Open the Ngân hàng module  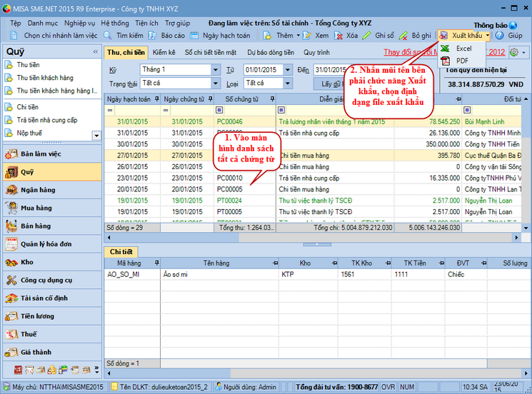(x=52, y=190)
